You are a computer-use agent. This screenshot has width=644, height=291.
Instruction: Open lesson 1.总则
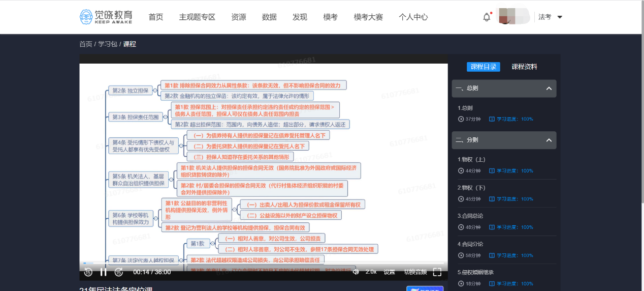pyautogui.click(x=465, y=108)
